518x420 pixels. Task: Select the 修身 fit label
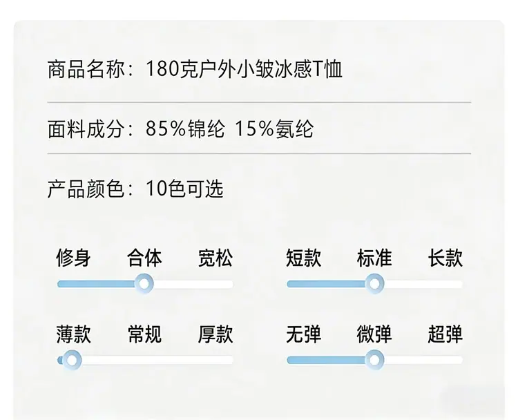(x=73, y=258)
